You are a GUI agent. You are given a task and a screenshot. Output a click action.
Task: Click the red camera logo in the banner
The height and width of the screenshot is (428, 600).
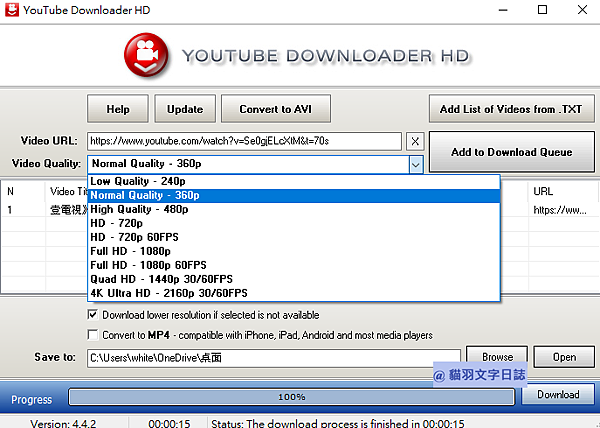pos(147,55)
